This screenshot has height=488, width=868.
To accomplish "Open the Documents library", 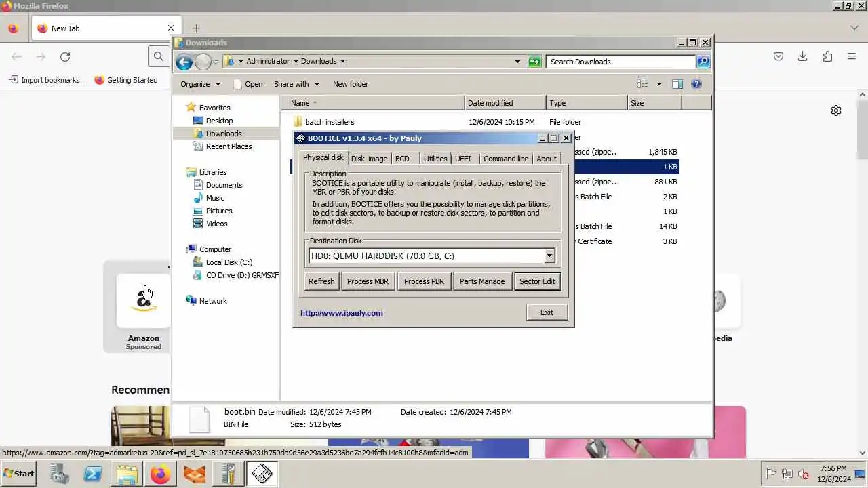I will pyautogui.click(x=224, y=185).
